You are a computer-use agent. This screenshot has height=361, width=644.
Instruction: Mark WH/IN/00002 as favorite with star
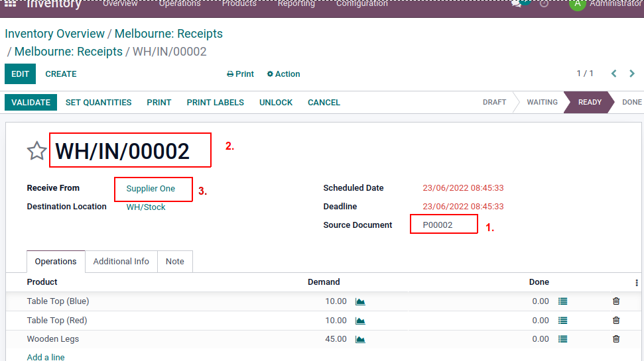[36, 150]
